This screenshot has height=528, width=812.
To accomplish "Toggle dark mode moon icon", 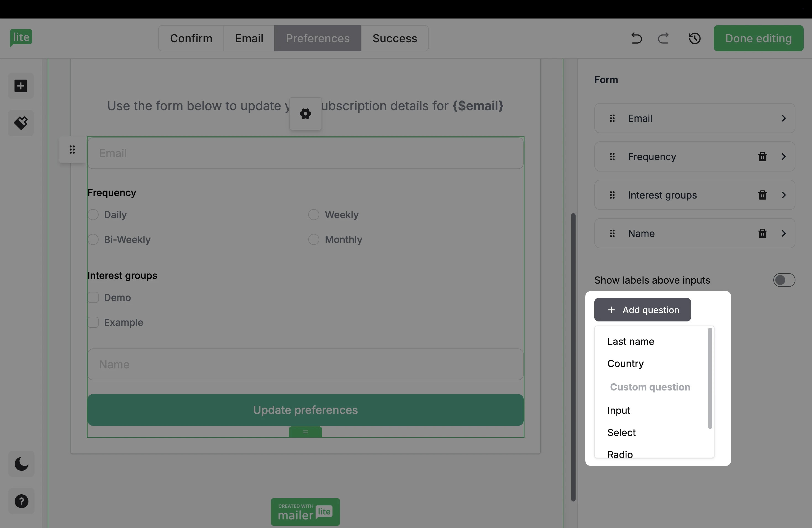I will (21, 464).
